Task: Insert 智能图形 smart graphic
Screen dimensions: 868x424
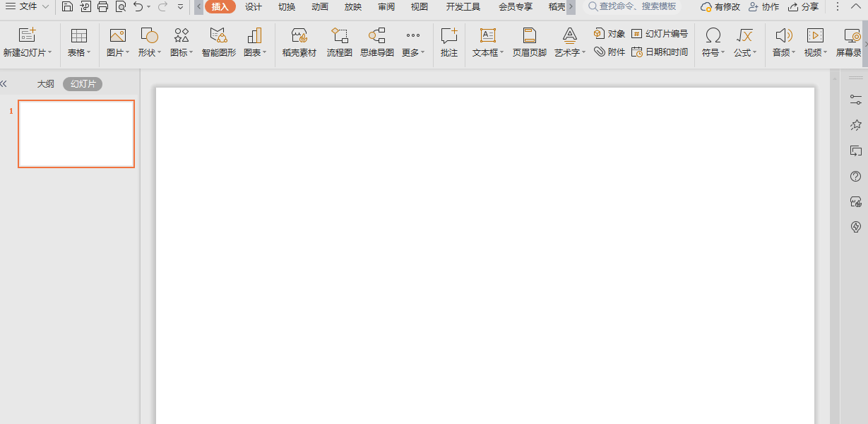Action: pos(219,43)
